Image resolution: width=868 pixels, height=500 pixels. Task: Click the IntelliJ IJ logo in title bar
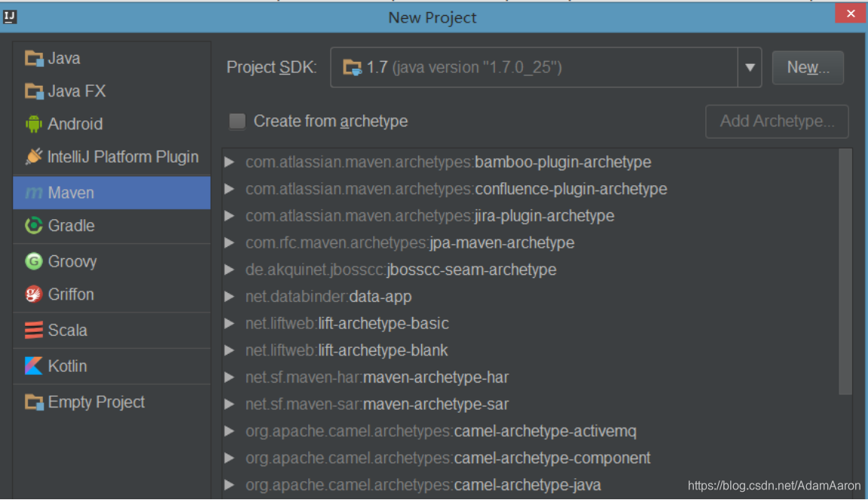(x=9, y=17)
